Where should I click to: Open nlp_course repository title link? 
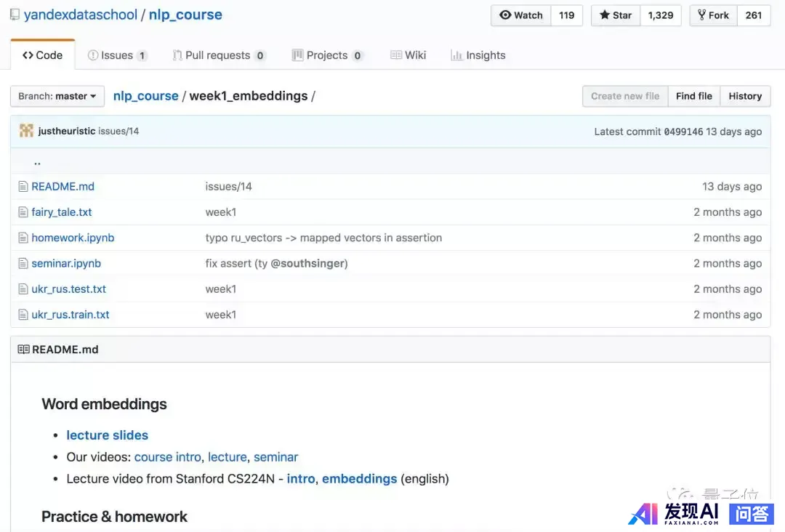coord(185,15)
